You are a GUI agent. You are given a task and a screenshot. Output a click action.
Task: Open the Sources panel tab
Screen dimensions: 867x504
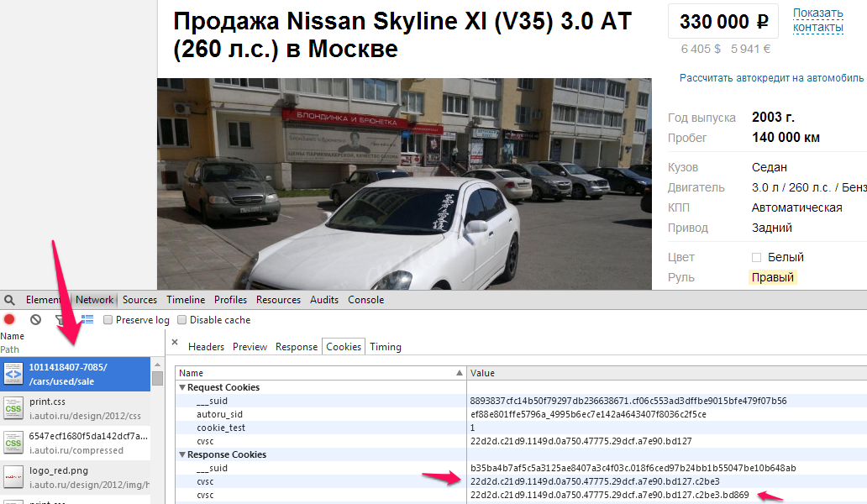tap(140, 300)
